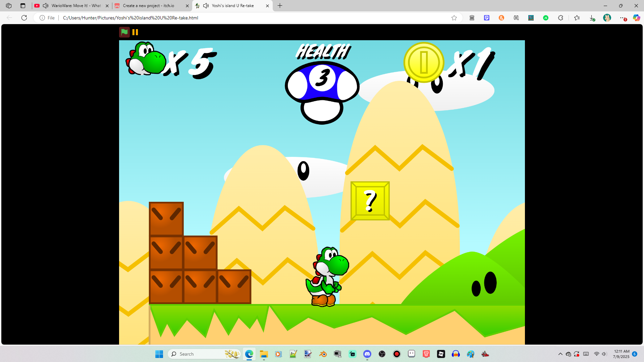Click the Yoshi character standing on grass
The image size is (644, 362).
point(327,277)
